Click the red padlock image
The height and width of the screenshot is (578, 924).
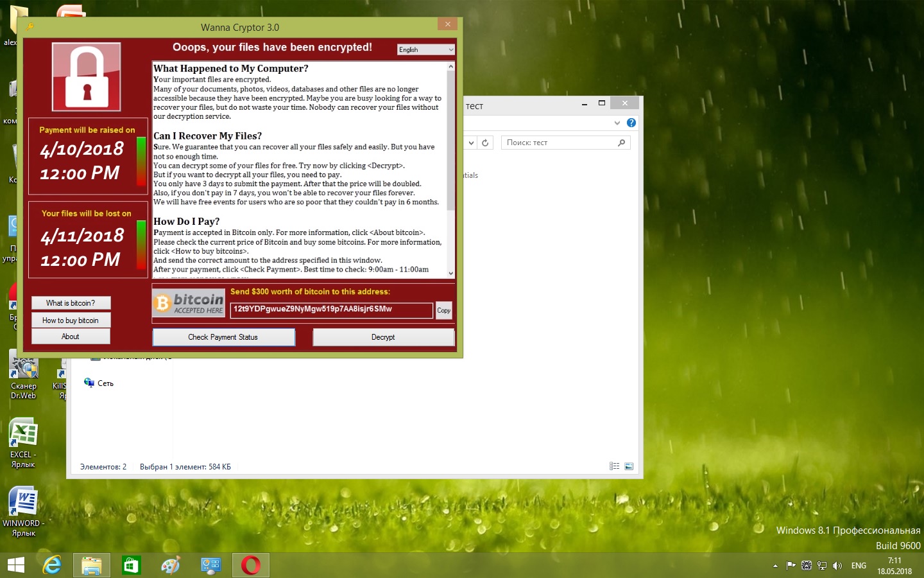point(87,77)
